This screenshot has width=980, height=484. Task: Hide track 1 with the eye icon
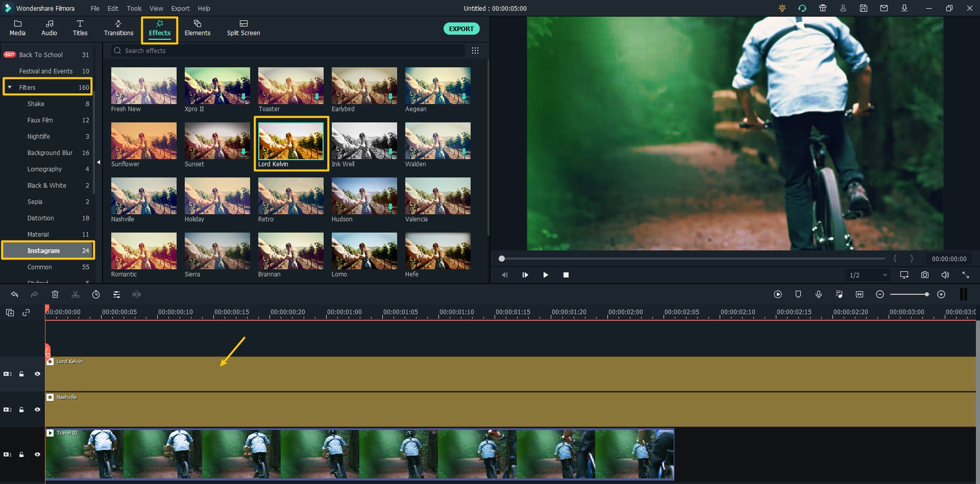coord(37,454)
